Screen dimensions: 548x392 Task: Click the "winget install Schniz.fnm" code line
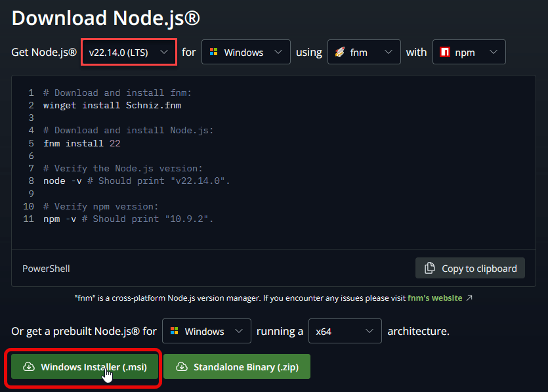pos(112,105)
